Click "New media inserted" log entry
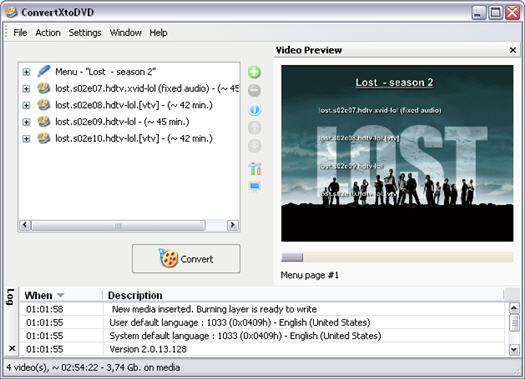 point(214,309)
